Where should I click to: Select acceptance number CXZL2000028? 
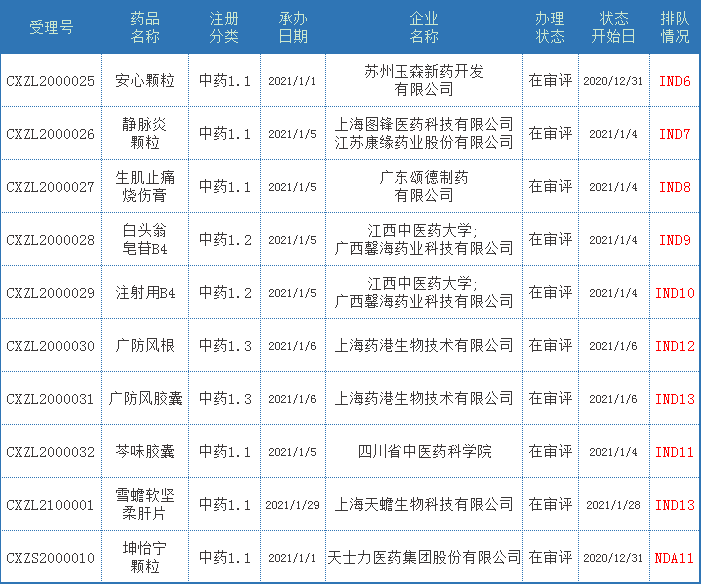click(51, 240)
